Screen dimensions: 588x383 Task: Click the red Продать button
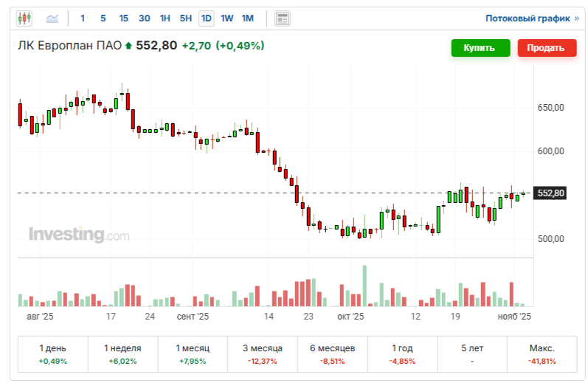point(547,48)
